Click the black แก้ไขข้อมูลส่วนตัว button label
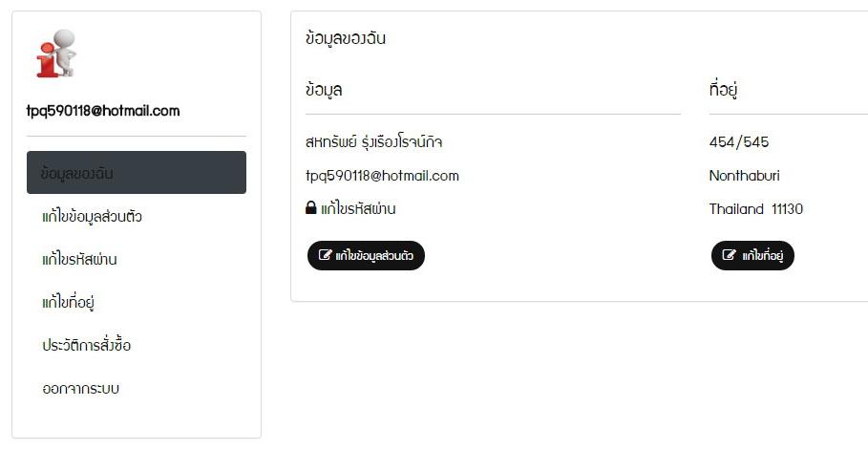Viewport: 868px width, 450px height. point(374,255)
